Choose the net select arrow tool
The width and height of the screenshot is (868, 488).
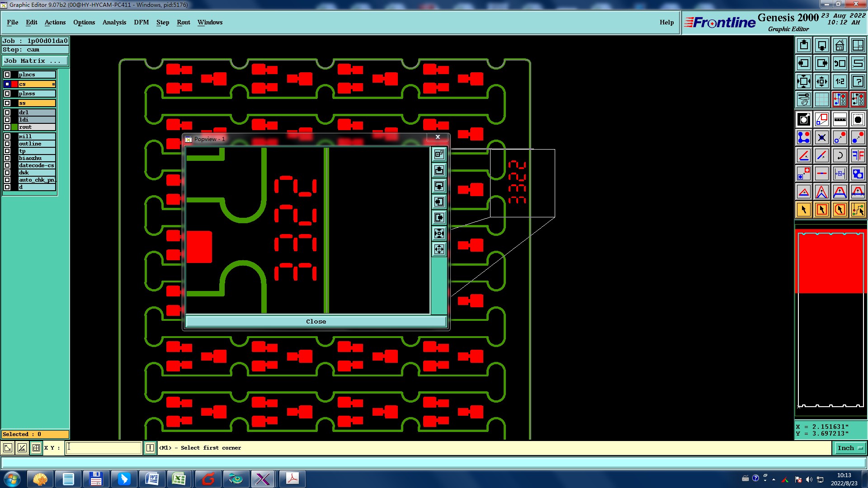pos(858,210)
